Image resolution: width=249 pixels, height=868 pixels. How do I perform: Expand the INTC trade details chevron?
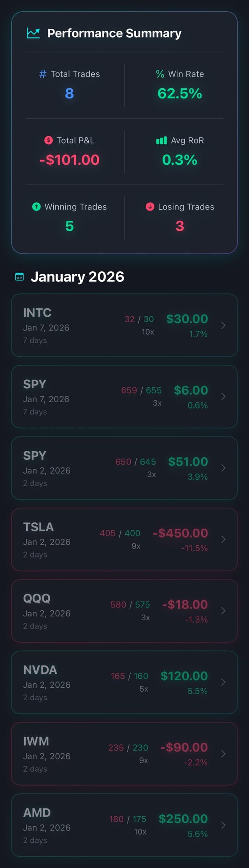[x=223, y=326]
